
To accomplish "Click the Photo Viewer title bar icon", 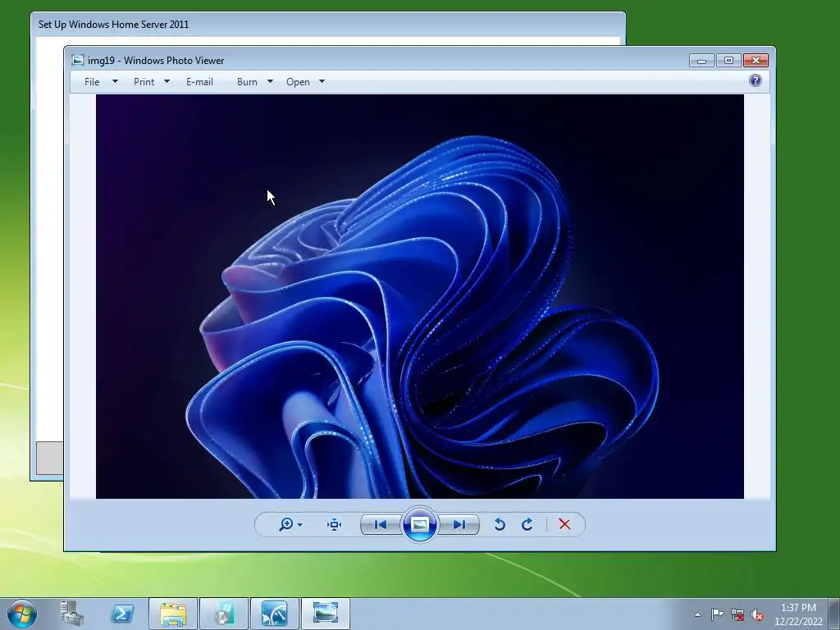I will click(78, 60).
